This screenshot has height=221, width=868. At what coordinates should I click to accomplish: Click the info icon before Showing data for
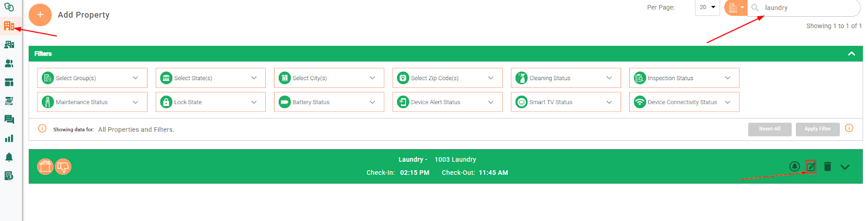pos(42,128)
